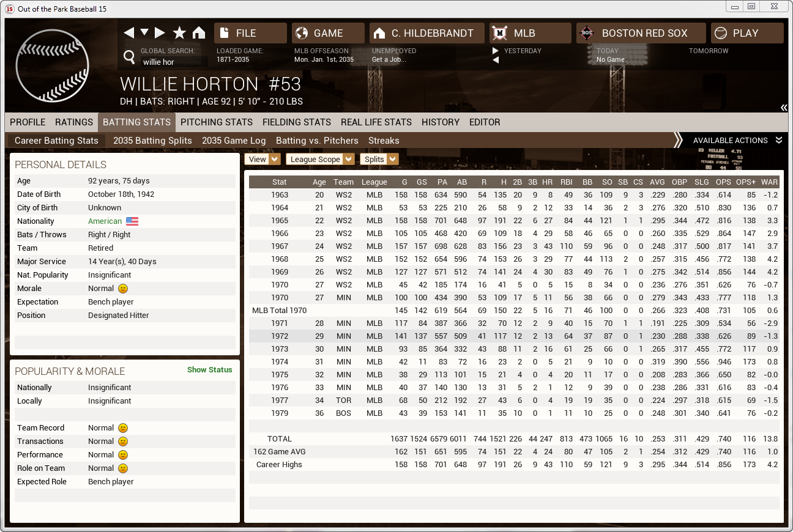Open the navigation history down-arrow
The height and width of the screenshot is (532, 793).
pos(144,32)
